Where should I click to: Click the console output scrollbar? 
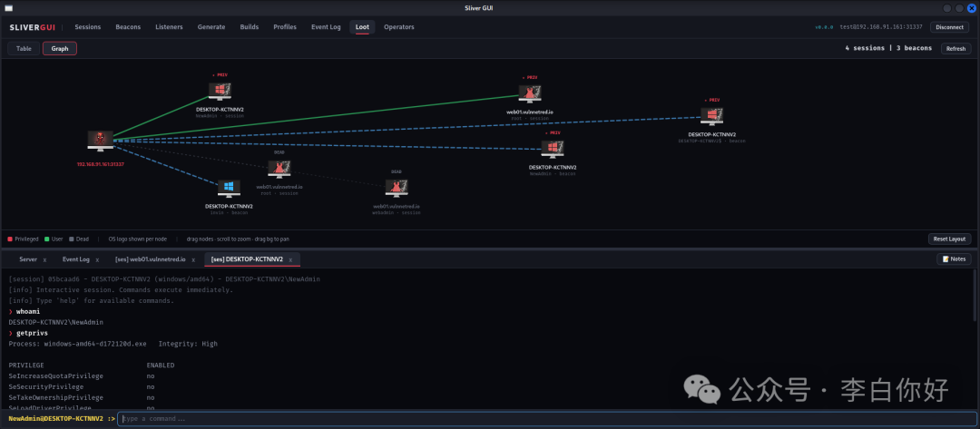coord(975,297)
